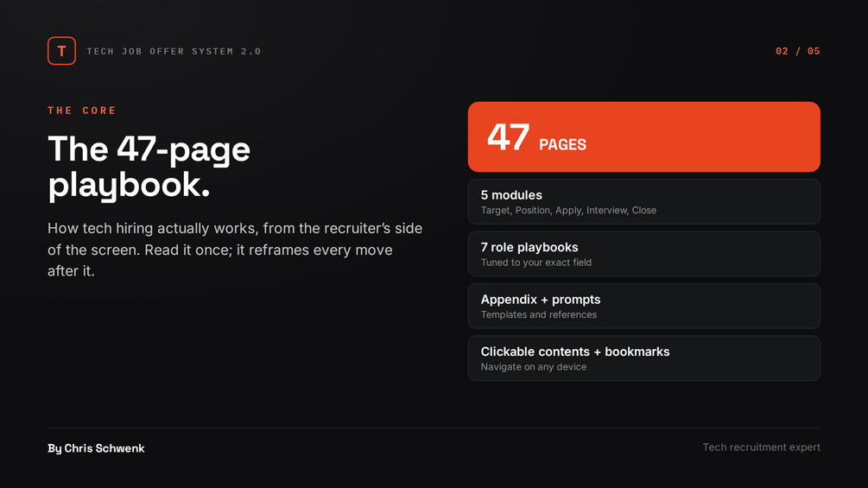
Task: Select the PAGES label in orange card
Action: point(562,145)
